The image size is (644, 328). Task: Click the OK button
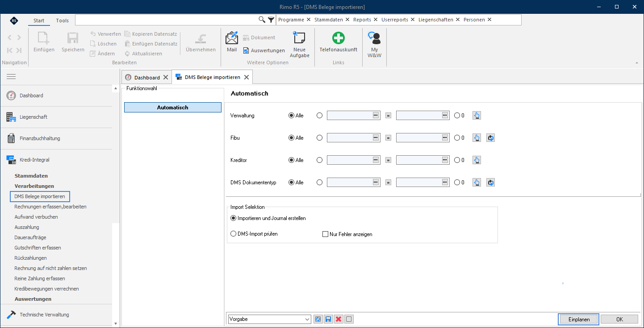pyautogui.click(x=619, y=319)
